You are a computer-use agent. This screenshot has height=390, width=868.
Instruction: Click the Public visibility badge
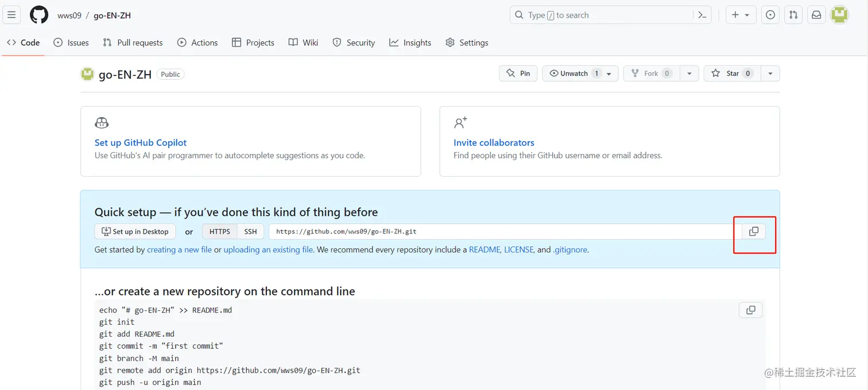(x=170, y=75)
